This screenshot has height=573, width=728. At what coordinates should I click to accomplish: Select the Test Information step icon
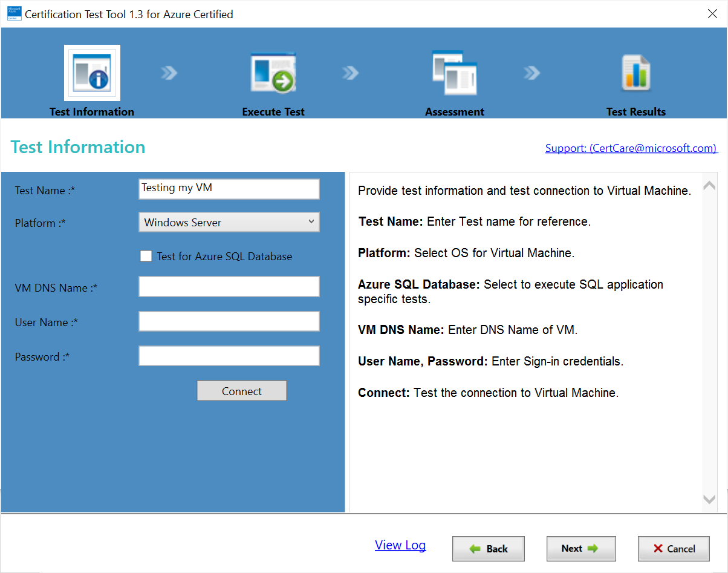92,73
